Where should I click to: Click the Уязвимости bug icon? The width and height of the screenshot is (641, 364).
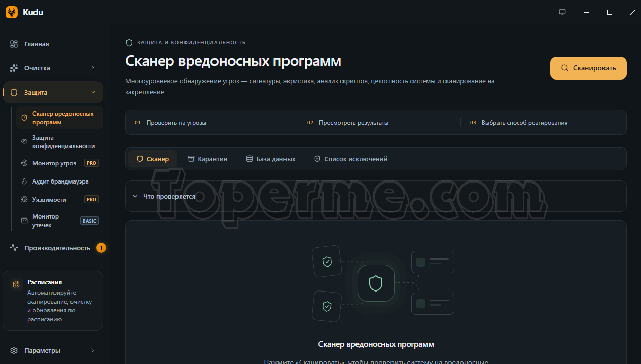24,200
